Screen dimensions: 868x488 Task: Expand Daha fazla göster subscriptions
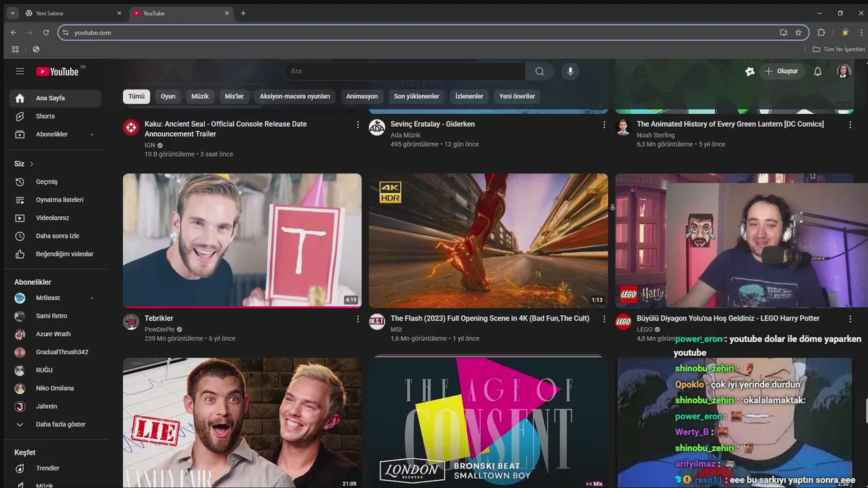click(x=56, y=424)
